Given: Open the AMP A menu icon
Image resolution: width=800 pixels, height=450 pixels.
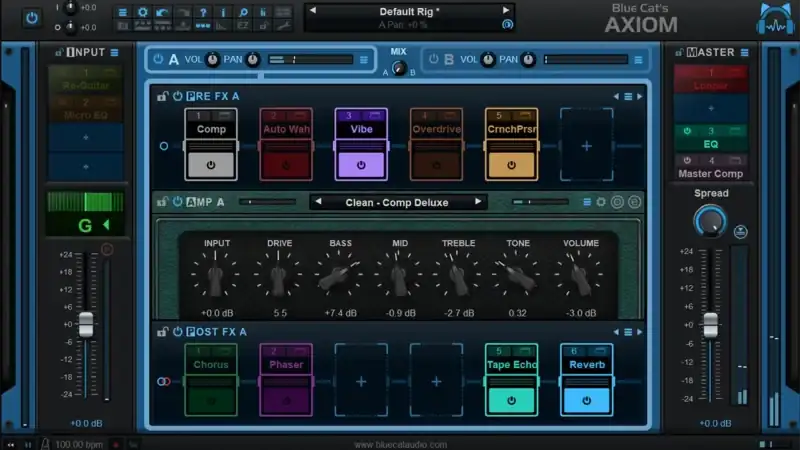Looking at the screenshot, I should pos(587,203).
